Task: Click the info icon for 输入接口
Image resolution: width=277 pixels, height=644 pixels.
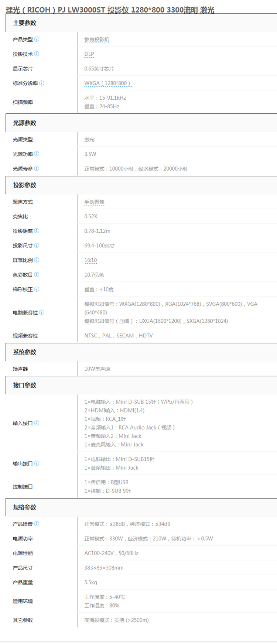Action: 37,423
